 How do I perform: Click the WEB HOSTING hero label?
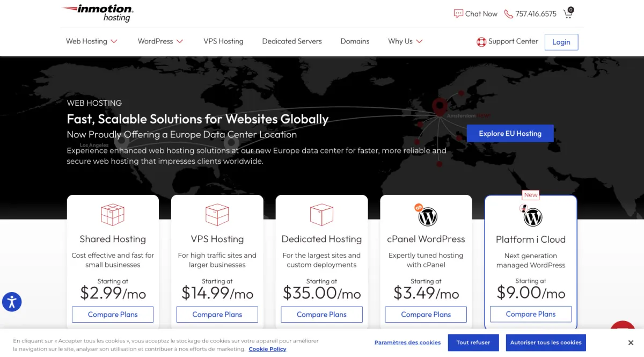(x=94, y=103)
